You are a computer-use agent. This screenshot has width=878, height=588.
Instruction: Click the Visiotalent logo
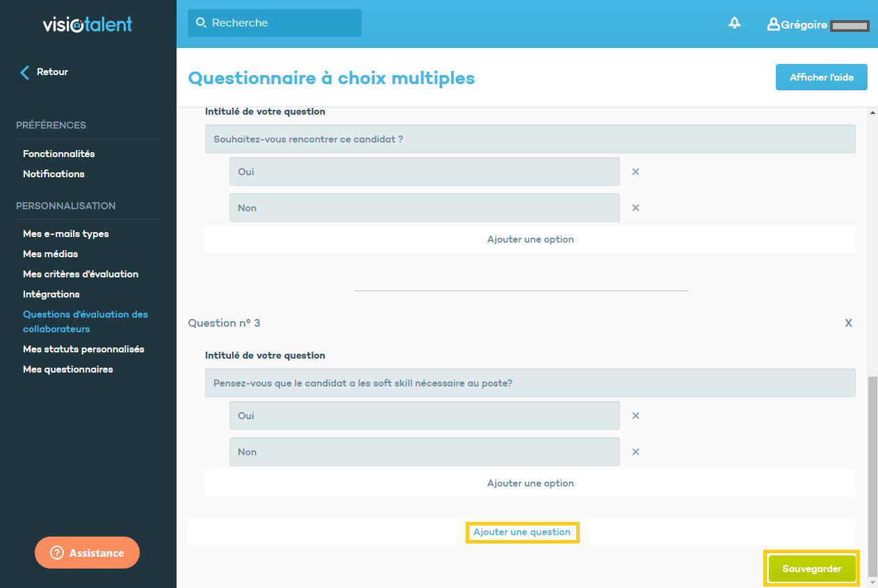(x=88, y=25)
